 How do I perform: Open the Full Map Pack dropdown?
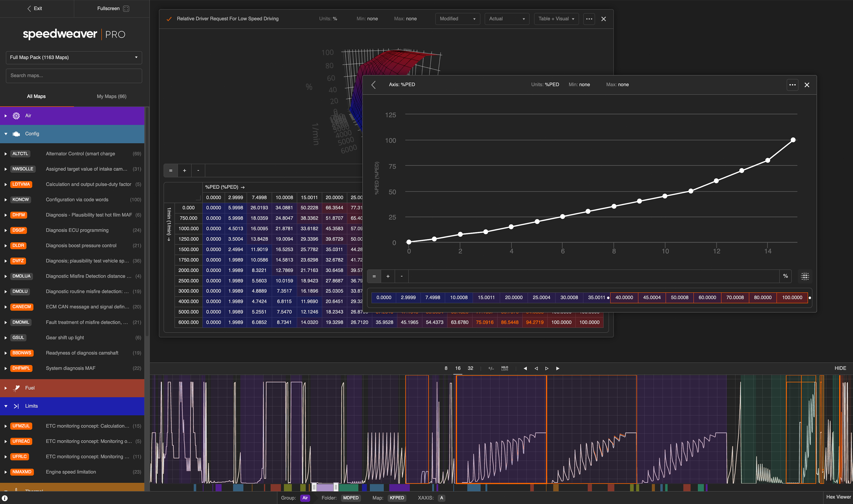click(x=74, y=57)
